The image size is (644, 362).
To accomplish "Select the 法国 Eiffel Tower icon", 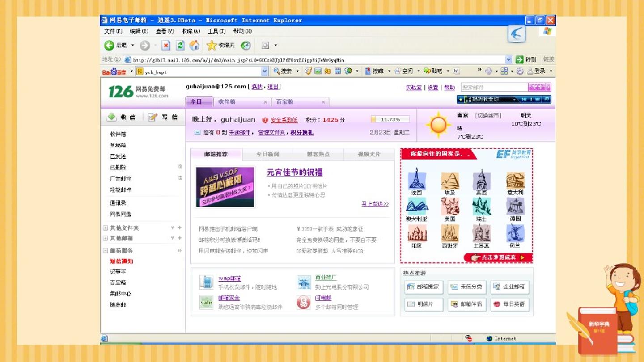I will (x=417, y=179).
